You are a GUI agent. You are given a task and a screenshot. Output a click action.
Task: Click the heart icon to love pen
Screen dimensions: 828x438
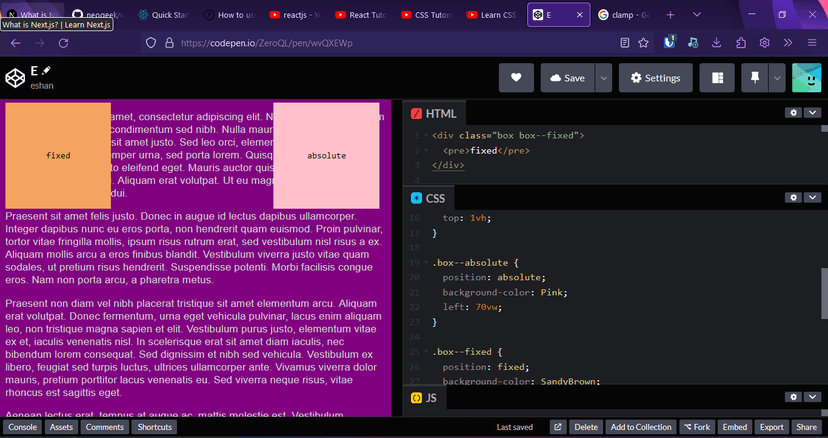[x=516, y=78]
